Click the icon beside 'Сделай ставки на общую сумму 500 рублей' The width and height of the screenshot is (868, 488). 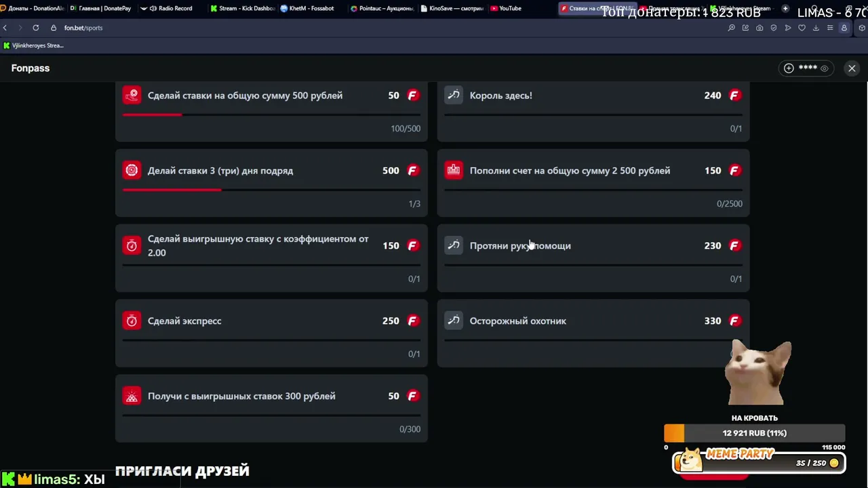132,96
